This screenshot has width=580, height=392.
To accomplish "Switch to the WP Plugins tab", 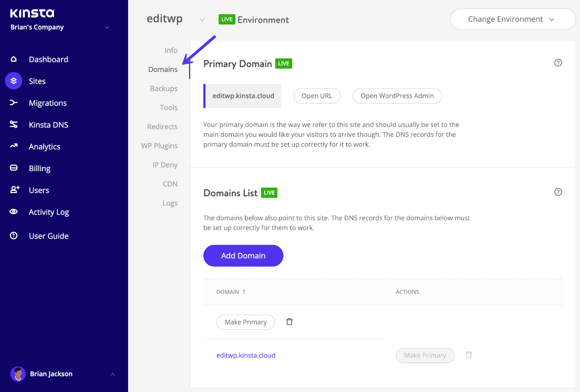I will click(159, 146).
